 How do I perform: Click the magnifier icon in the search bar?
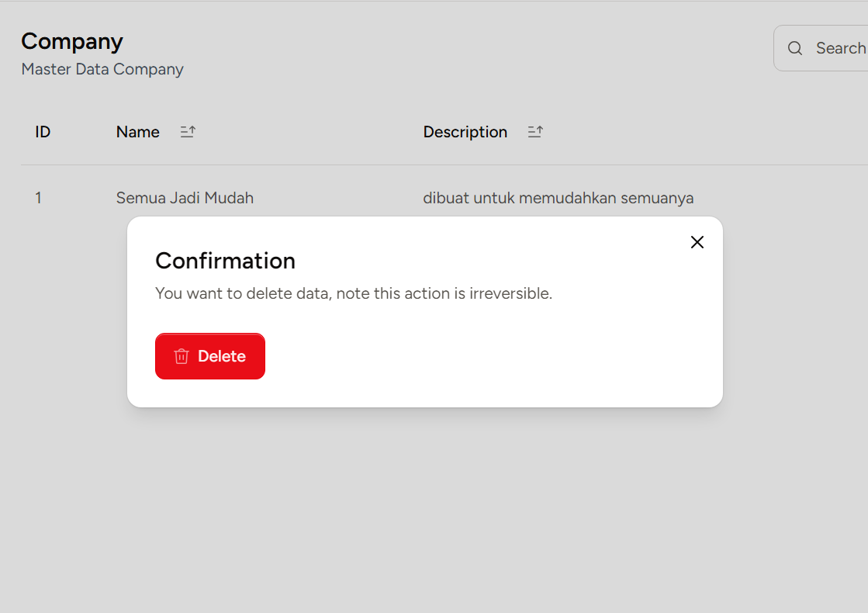pyautogui.click(x=795, y=48)
